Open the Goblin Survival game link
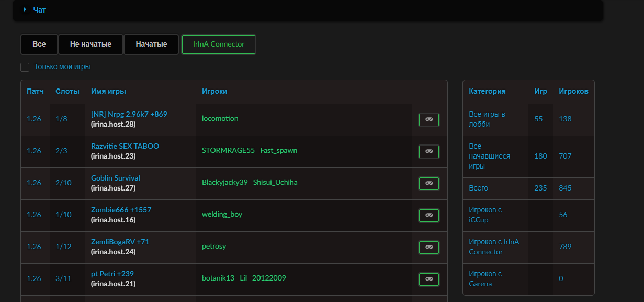 pyautogui.click(x=116, y=178)
